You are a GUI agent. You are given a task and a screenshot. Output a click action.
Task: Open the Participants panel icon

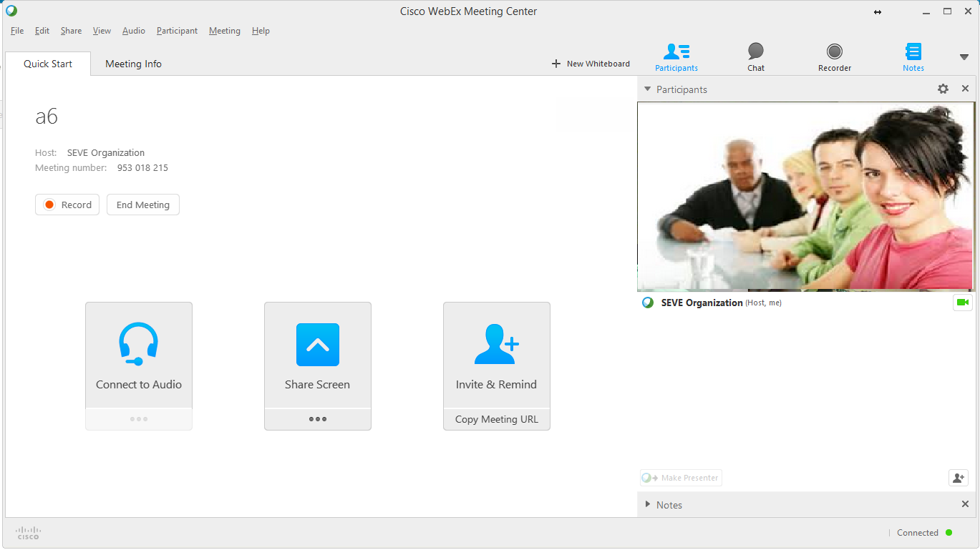coord(676,57)
